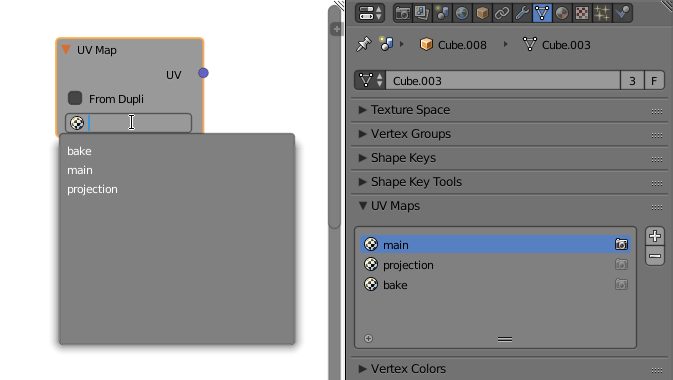Toggle render camera icon for main
The height and width of the screenshot is (380, 673).
tap(621, 244)
